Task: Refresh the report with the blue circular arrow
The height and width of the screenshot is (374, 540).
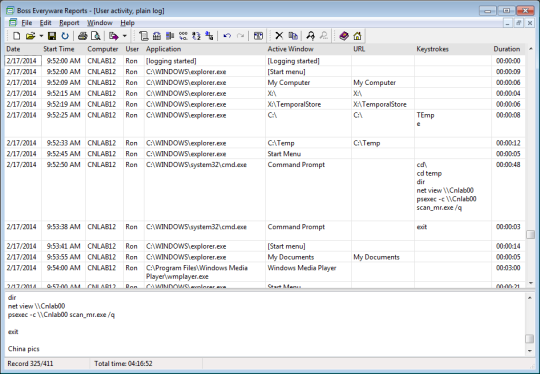Action: pos(65,36)
